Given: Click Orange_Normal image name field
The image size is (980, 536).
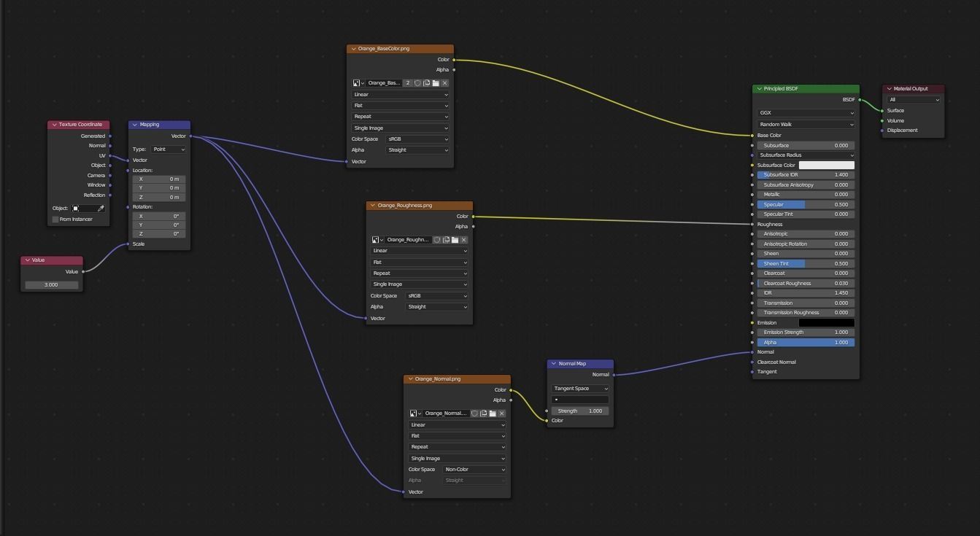Looking at the screenshot, I should click(x=446, y=413).
